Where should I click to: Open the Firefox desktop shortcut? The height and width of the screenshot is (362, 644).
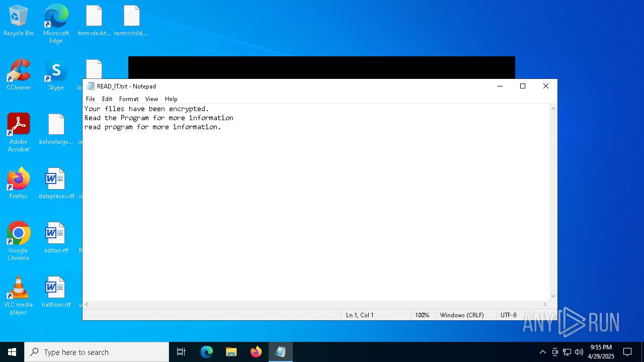(x=19, y=184)
